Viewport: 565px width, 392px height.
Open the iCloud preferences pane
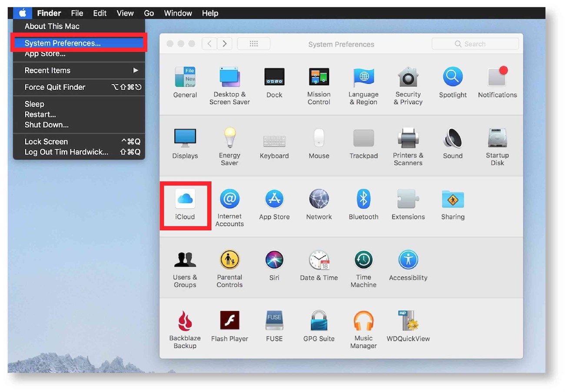pos(185,205)
